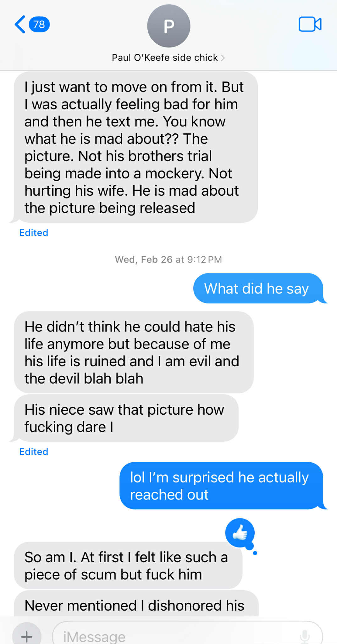The image size is (337, 644).
Task: Open the contact avatar with letter P
Action: pos(169,26)
